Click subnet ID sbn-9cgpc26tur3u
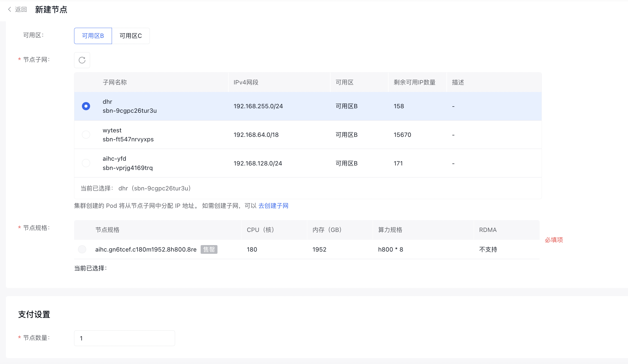Viewport: 628px width, 364px height. pos(130,111)
